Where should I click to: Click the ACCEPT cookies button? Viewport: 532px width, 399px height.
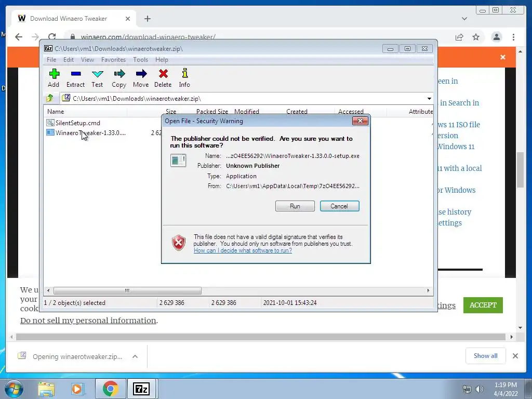click(x=483, y=305)
